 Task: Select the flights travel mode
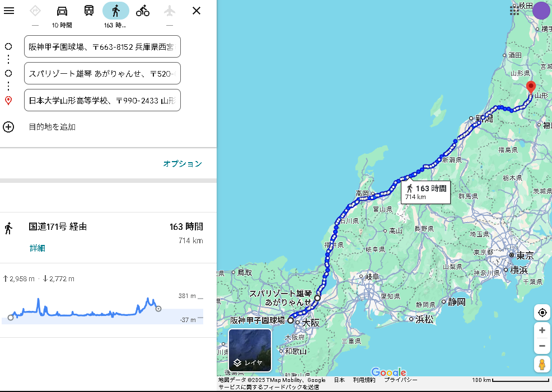coord(169,11)
